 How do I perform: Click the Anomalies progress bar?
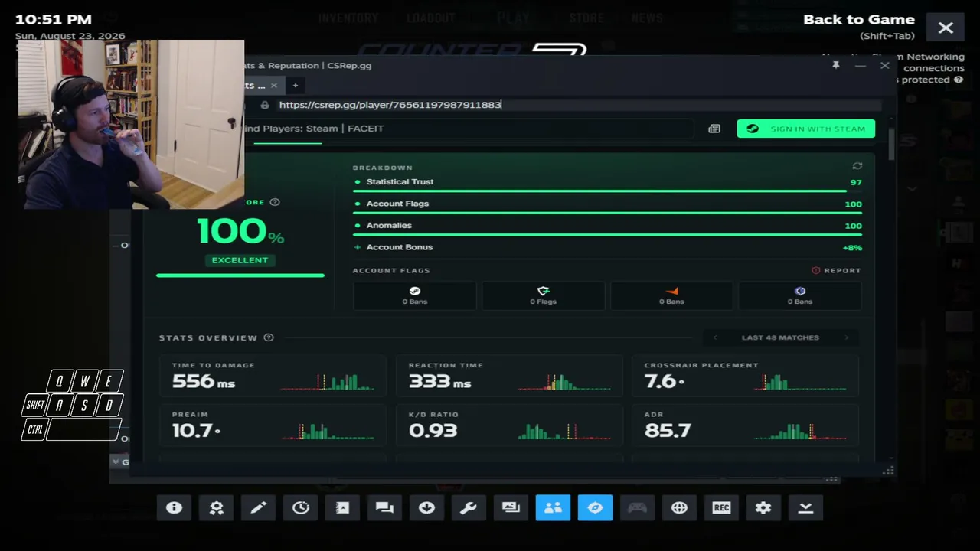(608, 235)
